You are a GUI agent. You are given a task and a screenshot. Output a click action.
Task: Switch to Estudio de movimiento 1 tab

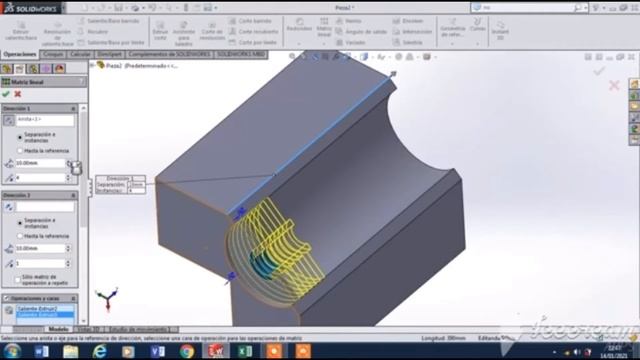click(x=139, y=329)
